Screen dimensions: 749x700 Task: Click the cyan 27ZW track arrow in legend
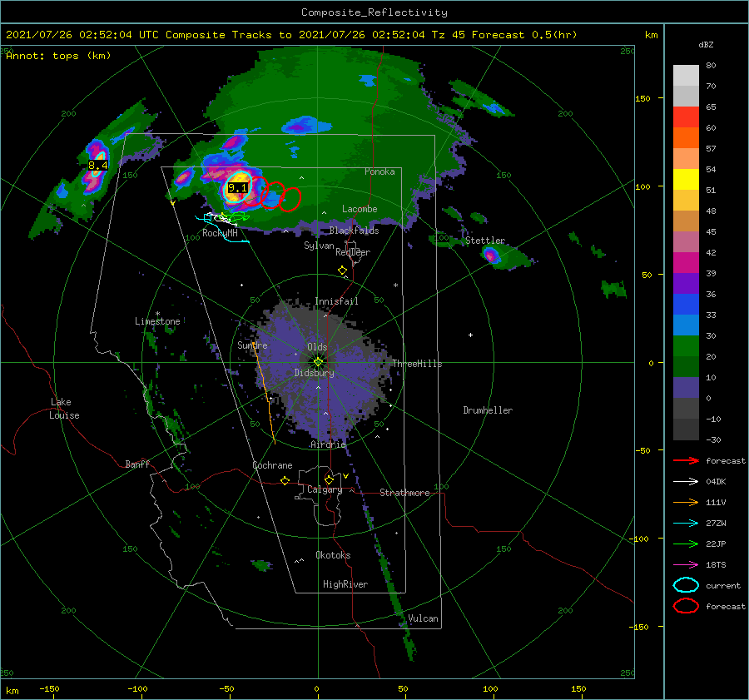click(x=686, y=524)
